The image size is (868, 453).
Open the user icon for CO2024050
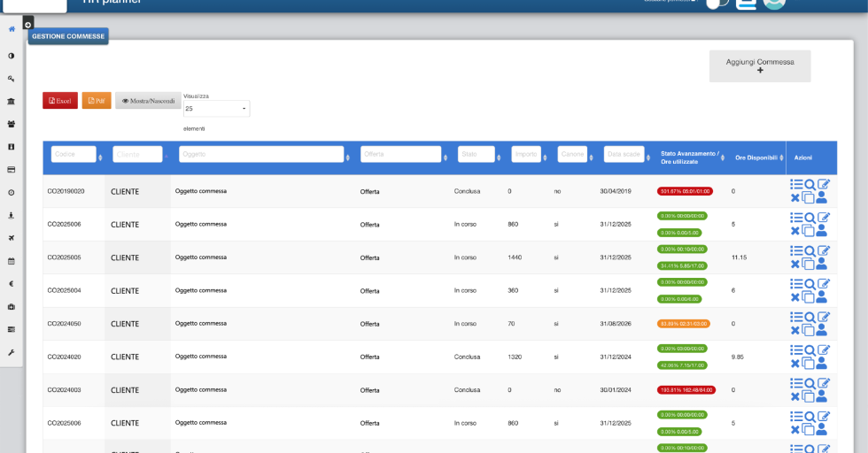point(822,330)
